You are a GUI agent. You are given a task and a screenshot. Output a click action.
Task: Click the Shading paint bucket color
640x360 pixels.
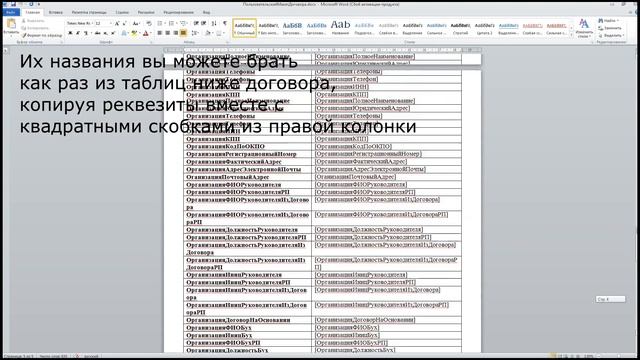pos(208,33)
